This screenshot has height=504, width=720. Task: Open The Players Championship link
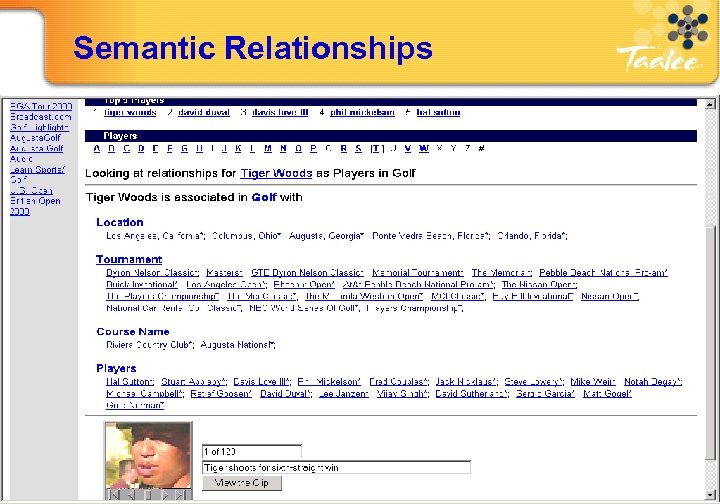163,297
